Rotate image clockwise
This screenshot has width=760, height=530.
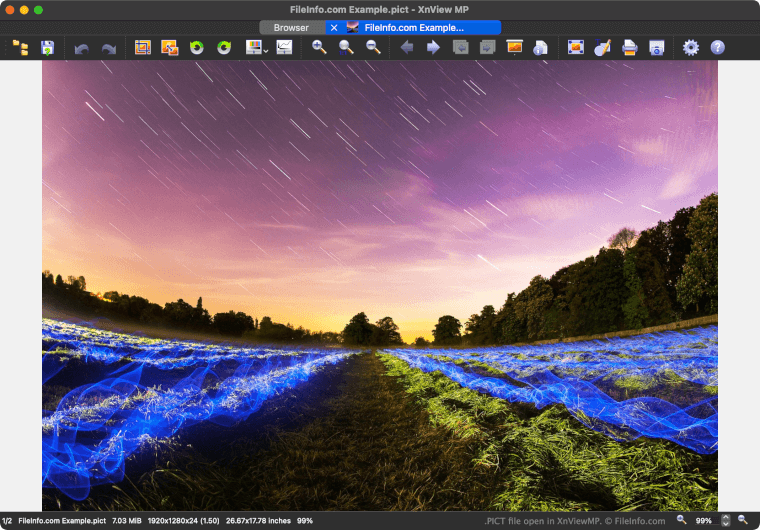click(x=224, y=47)
